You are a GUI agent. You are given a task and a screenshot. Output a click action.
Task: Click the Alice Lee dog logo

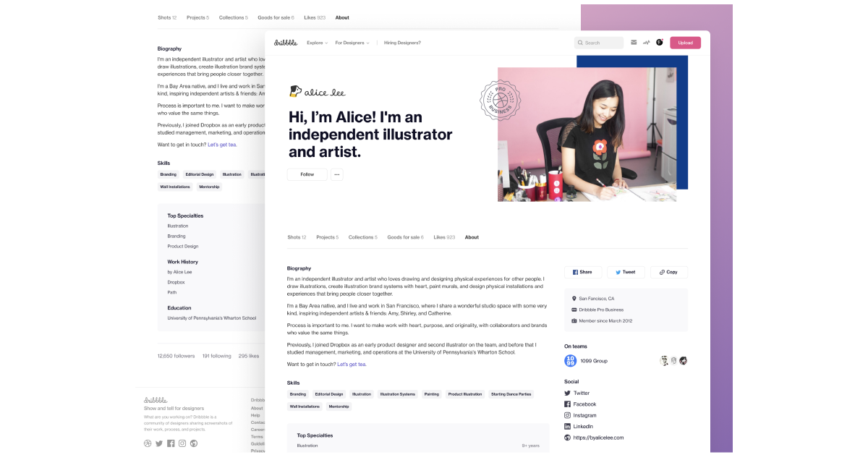point(294,91)
